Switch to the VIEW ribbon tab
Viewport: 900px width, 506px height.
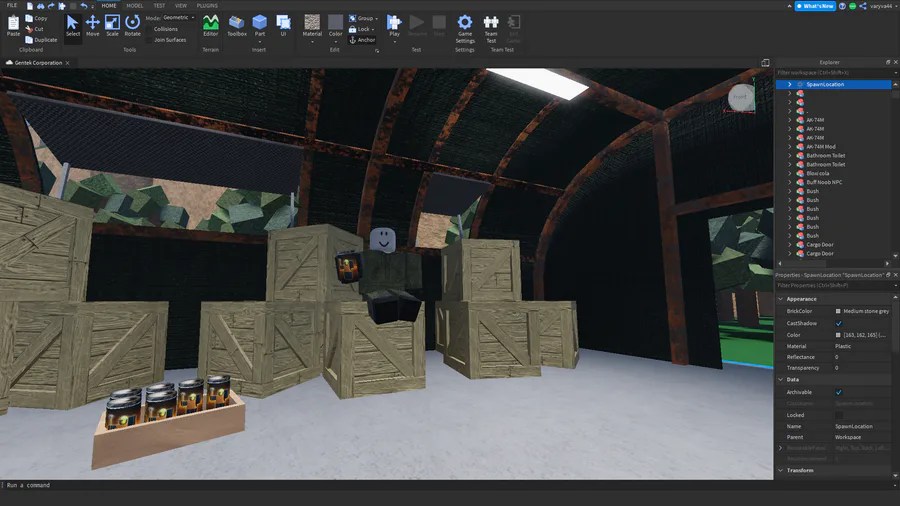pyautogui.click(x=181, y=6)
